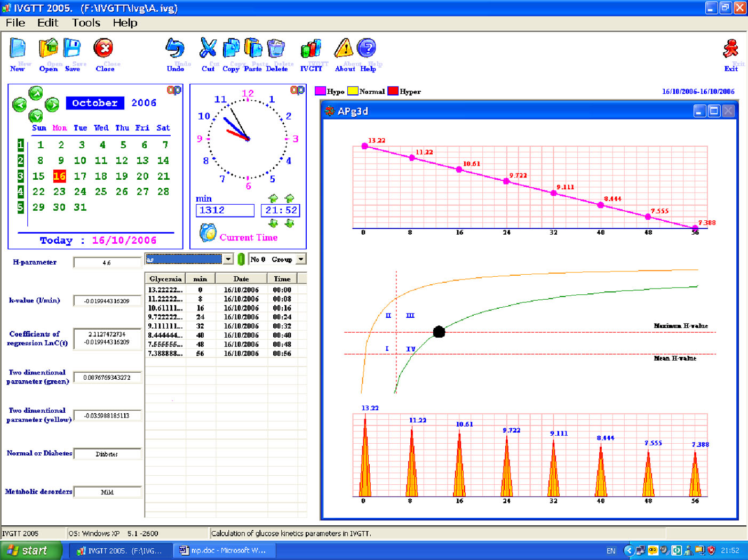
Task: Click the magenta Hypo legend swatch
Action: (320, 91)
